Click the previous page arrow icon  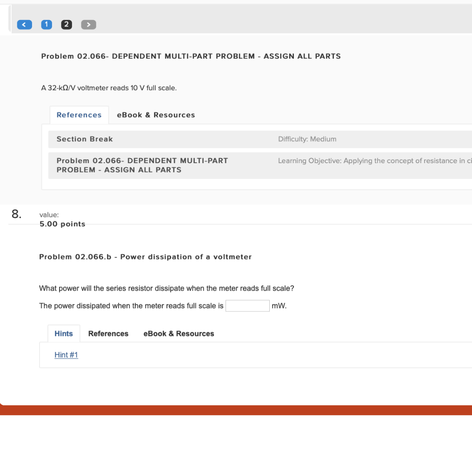tap(24, 24)
